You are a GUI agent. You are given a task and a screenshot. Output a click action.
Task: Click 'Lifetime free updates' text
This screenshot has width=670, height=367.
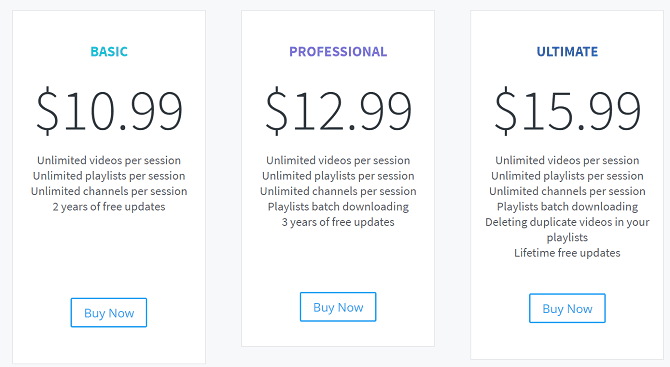(x=567, y=253)
